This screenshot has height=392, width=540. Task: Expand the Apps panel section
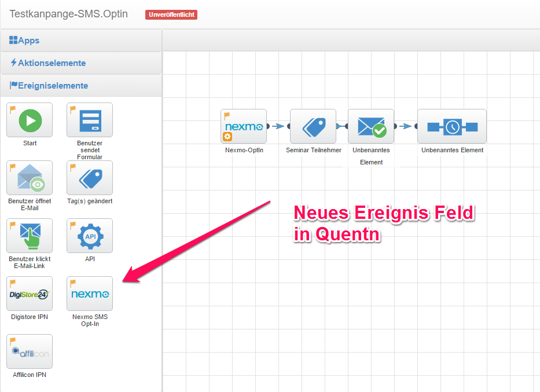[81, 41]
